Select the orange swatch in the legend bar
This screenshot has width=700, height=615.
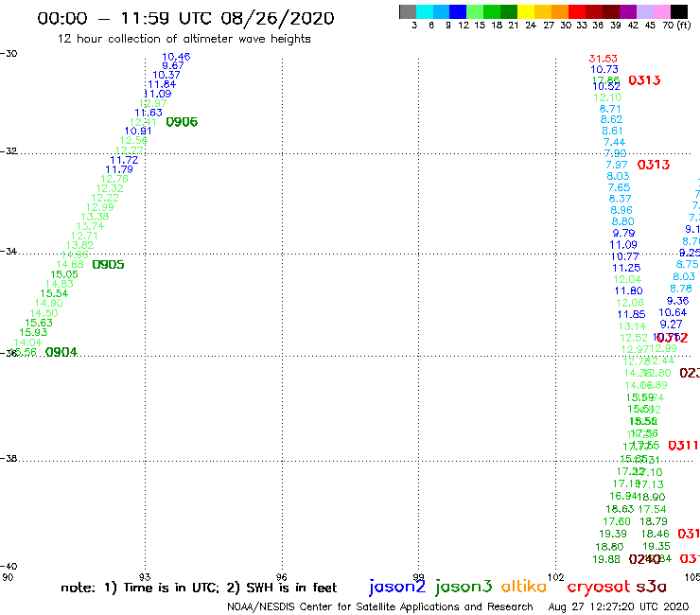click(x=560, y=11)
